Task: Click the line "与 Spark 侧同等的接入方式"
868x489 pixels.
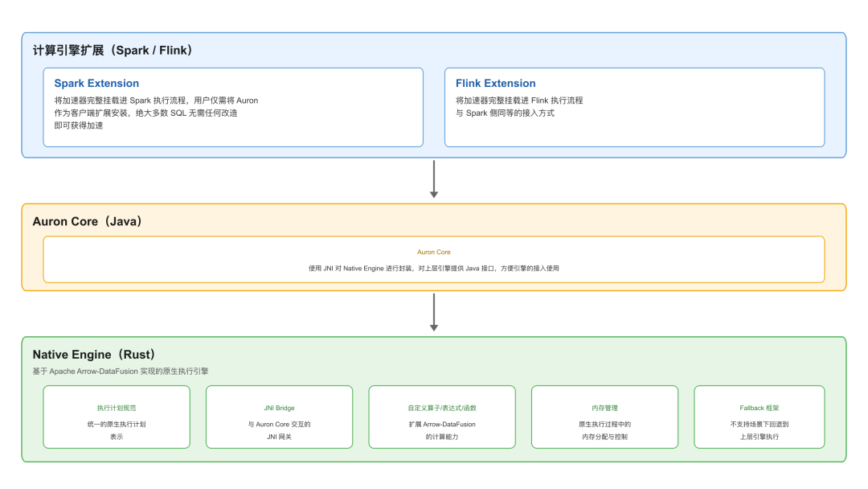Action: [x=505, y=113]
